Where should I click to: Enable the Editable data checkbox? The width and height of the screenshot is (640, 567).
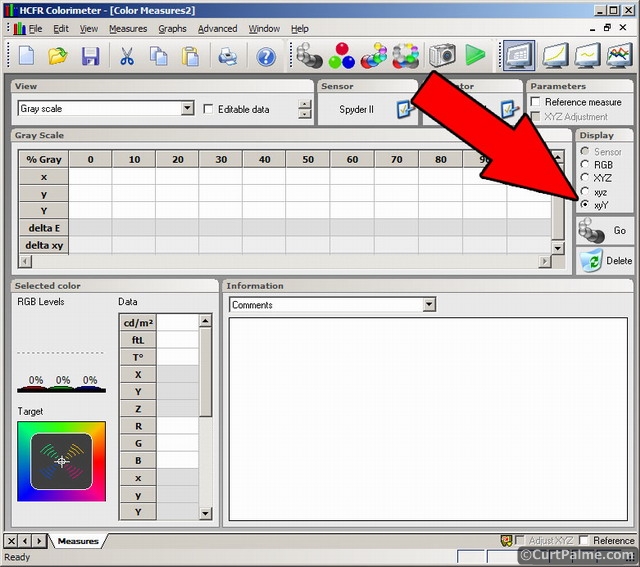click(209, 109)
